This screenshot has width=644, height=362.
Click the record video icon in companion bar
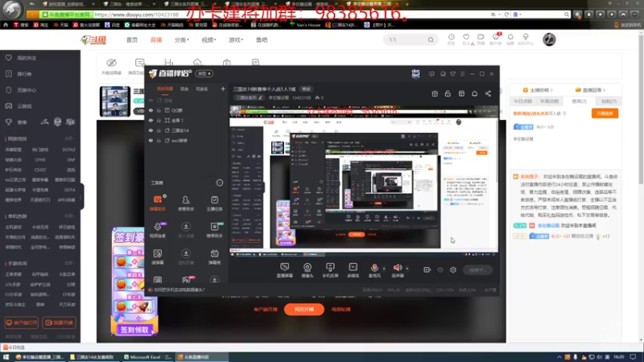(427, 269)
